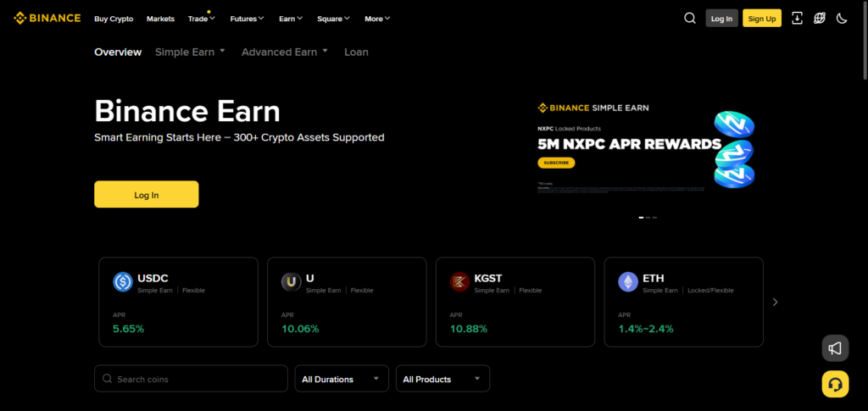868x411 pixels.
Task: Click the USDC card title
Action: pos(153,278)
